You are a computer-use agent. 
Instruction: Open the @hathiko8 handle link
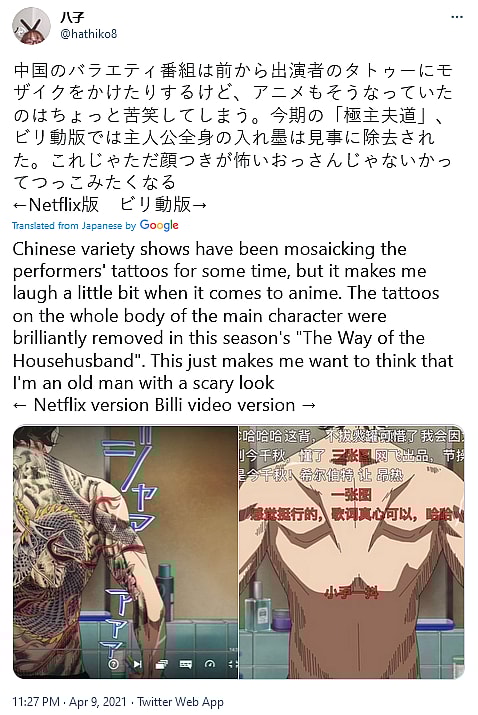(88, 34)
